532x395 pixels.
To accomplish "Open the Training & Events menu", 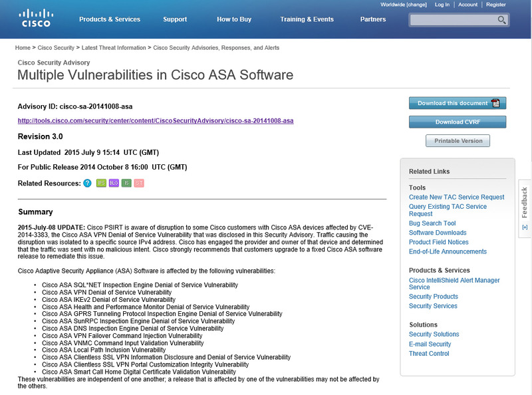I will (x=307, y=19).
